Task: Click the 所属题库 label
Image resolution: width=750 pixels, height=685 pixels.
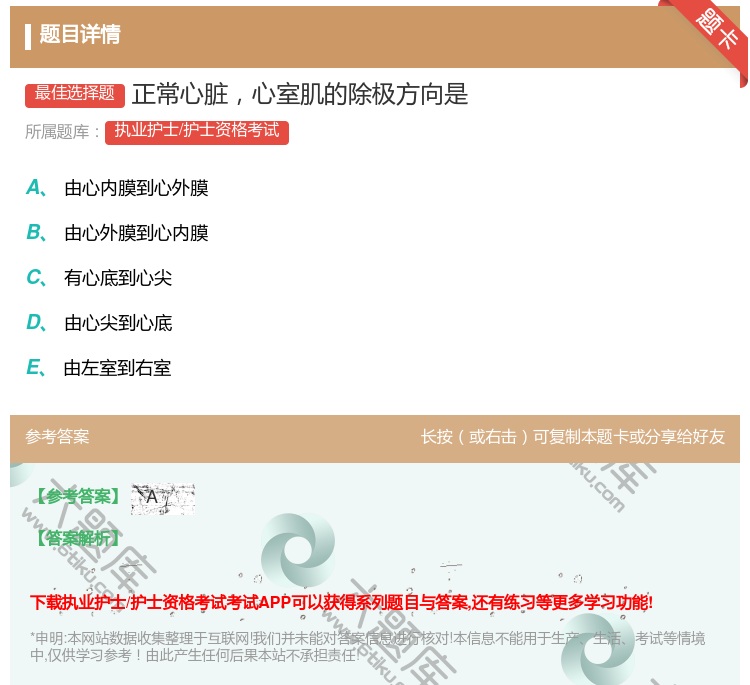Action: [x=62, y=132]
